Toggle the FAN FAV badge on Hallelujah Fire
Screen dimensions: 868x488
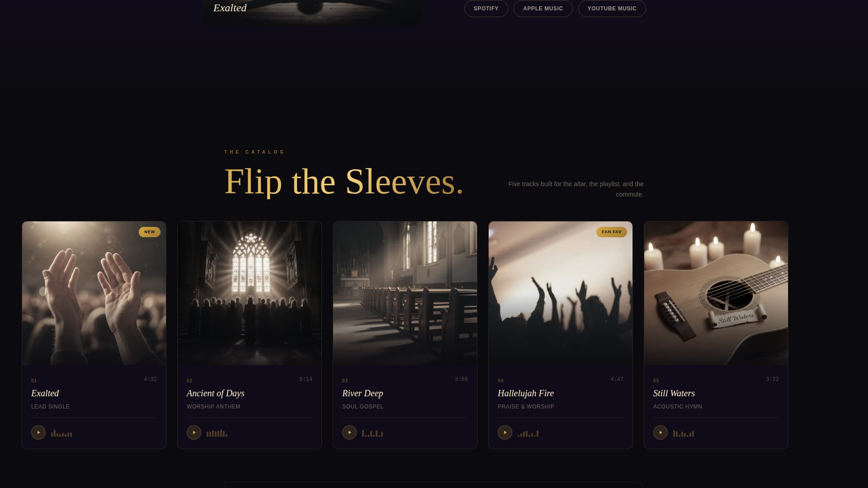pyautogui.click(x=611, y=232)
